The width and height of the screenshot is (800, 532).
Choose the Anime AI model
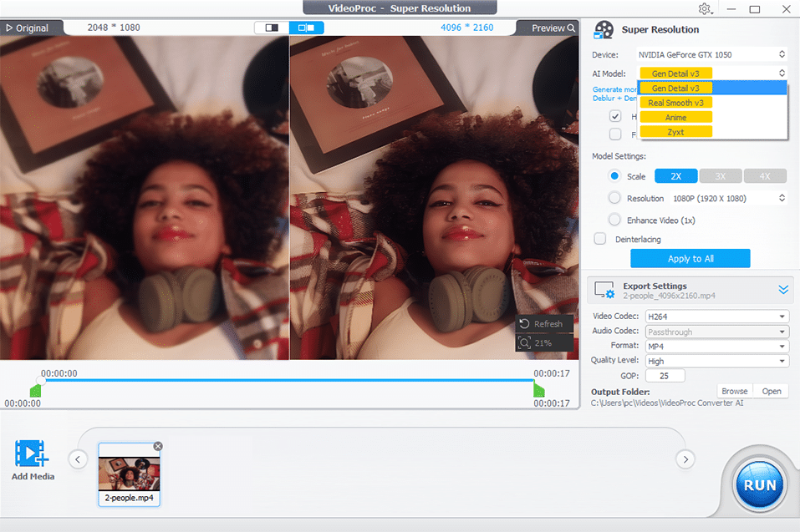[x=675, y=117]
